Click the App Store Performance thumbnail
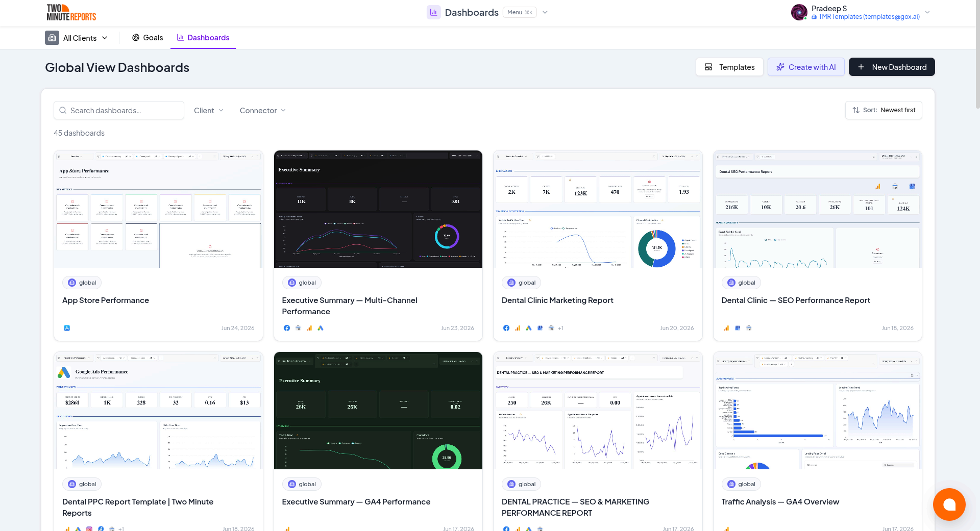 pyautogui.click(x=158, y=209)
